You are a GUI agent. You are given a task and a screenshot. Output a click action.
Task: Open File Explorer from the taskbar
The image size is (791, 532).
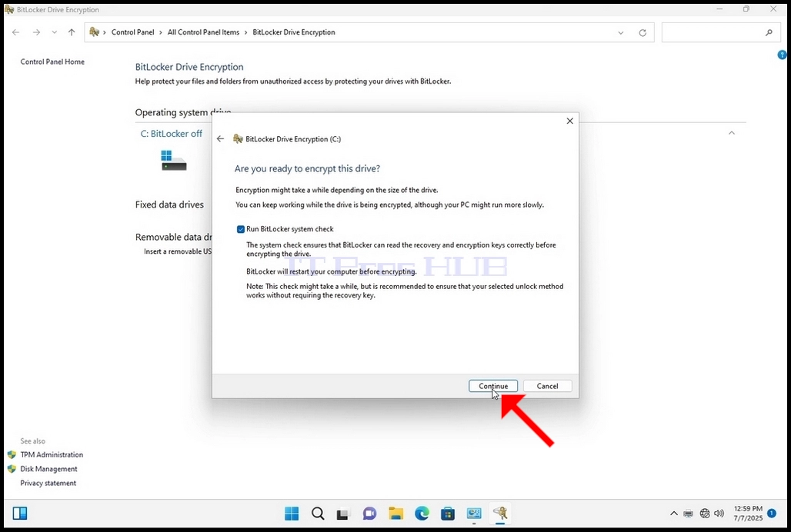coord(396,514)
